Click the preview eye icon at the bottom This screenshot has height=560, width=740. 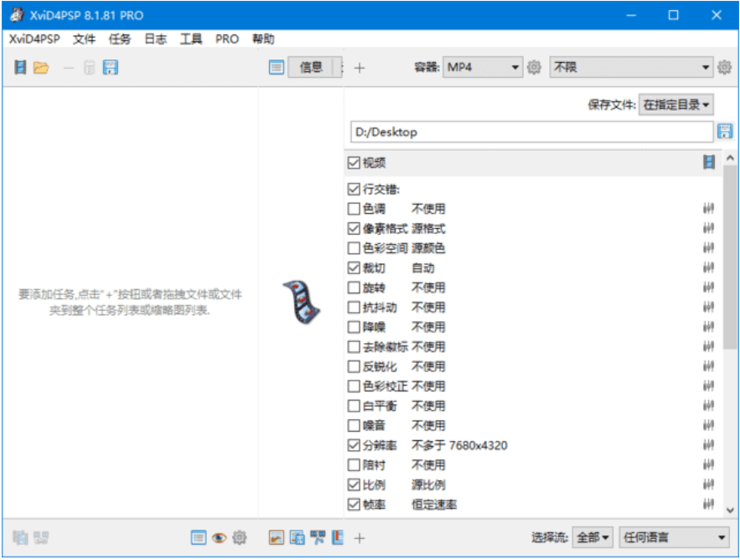click(218, 539)
